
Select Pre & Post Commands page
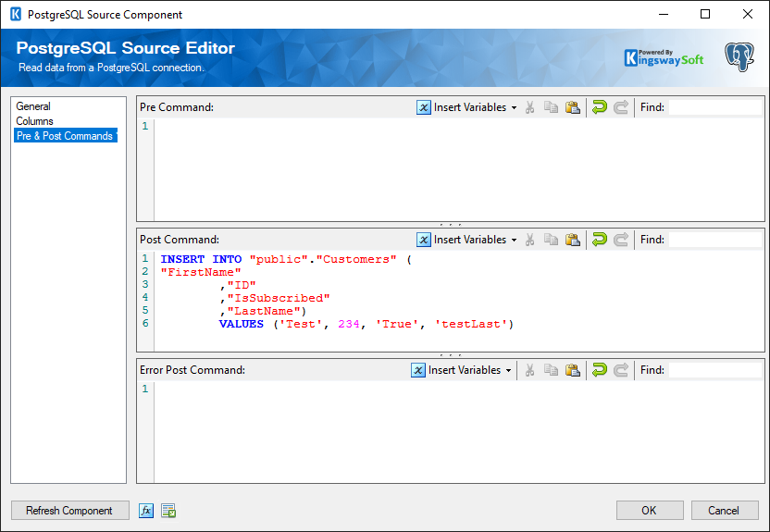click(x=66, y=136)
